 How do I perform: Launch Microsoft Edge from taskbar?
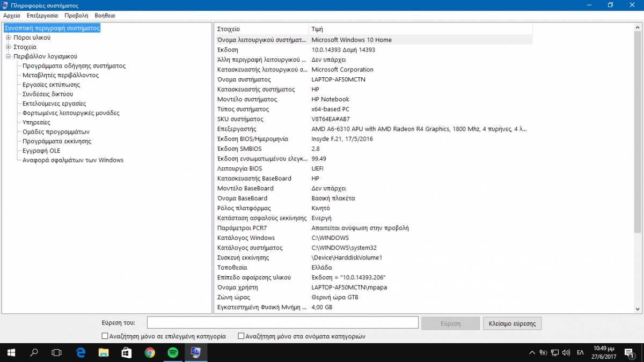coord(80,352)
